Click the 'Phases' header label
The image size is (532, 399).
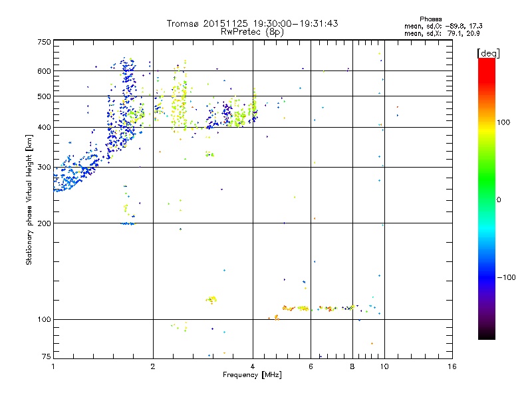(x=430, y=19)
